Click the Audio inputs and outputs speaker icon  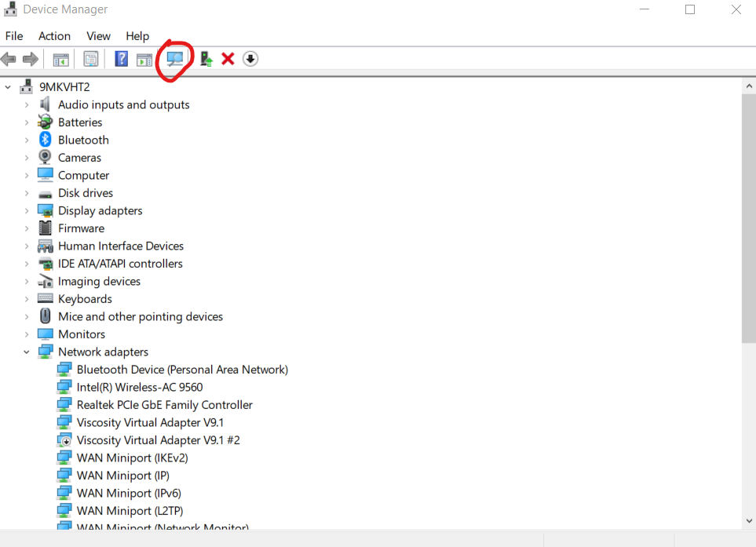pos(45,104)
